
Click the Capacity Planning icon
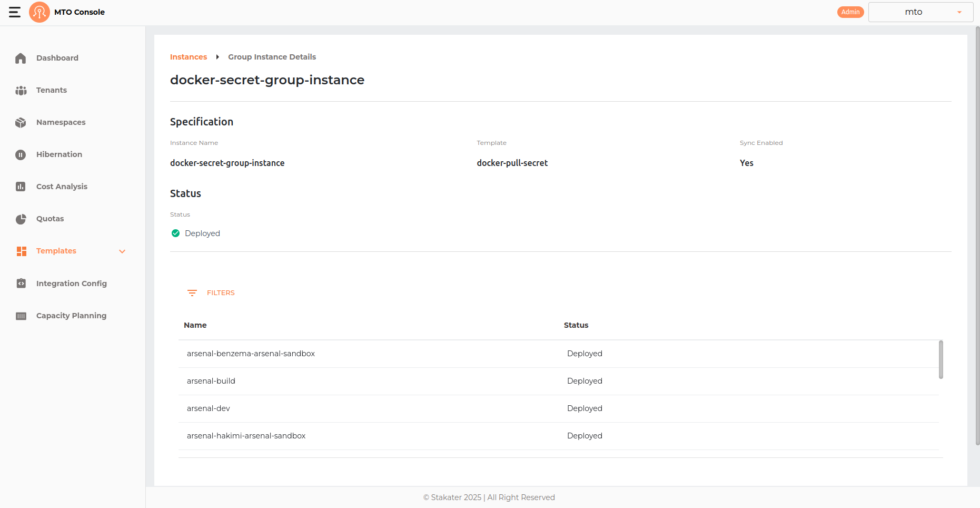coord(21,316)
